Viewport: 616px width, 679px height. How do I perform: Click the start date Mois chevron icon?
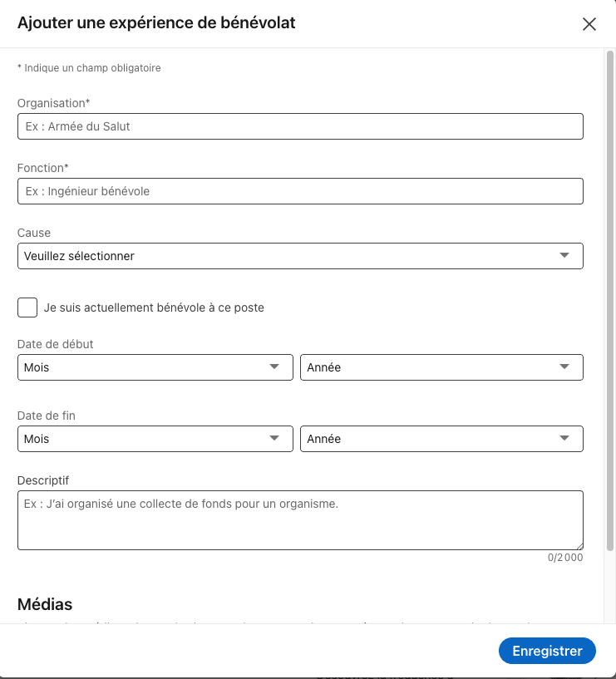pos(274,367)
